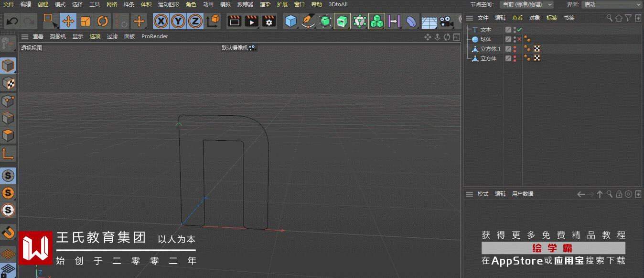Open the viewport hamburger menu
The height and width of the screenshot is (278, 644).
pos(24,36)
